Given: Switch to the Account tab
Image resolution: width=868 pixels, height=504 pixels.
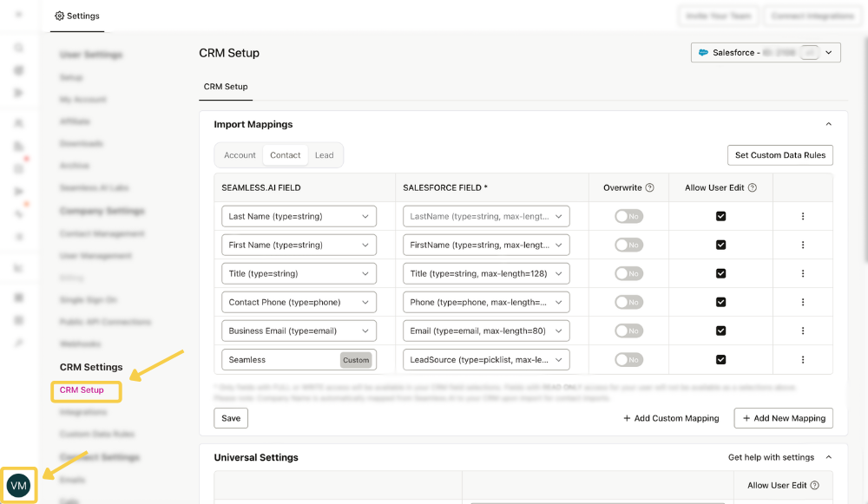Looking at the screenshot, I should click(239, 154).
